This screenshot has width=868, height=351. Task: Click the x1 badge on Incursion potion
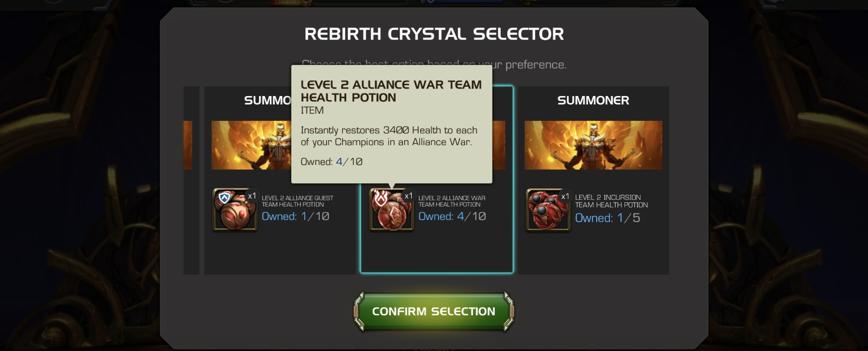point(565,196)
